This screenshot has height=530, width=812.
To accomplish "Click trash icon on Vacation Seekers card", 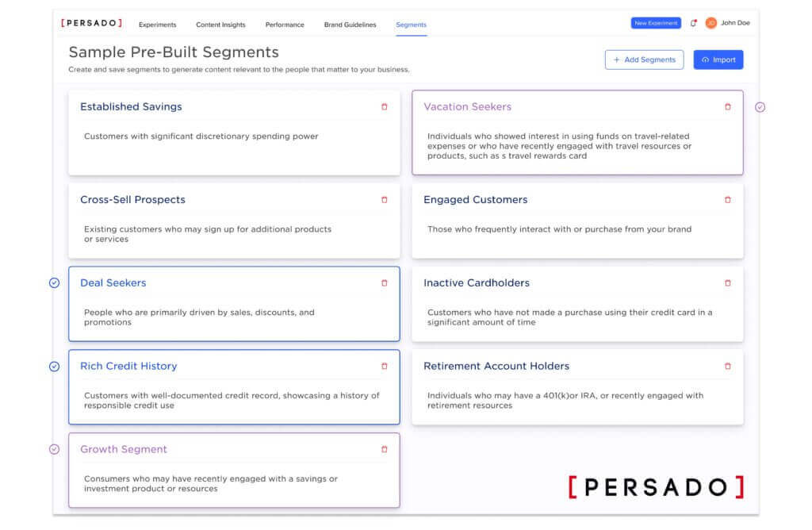I will 728,107.
